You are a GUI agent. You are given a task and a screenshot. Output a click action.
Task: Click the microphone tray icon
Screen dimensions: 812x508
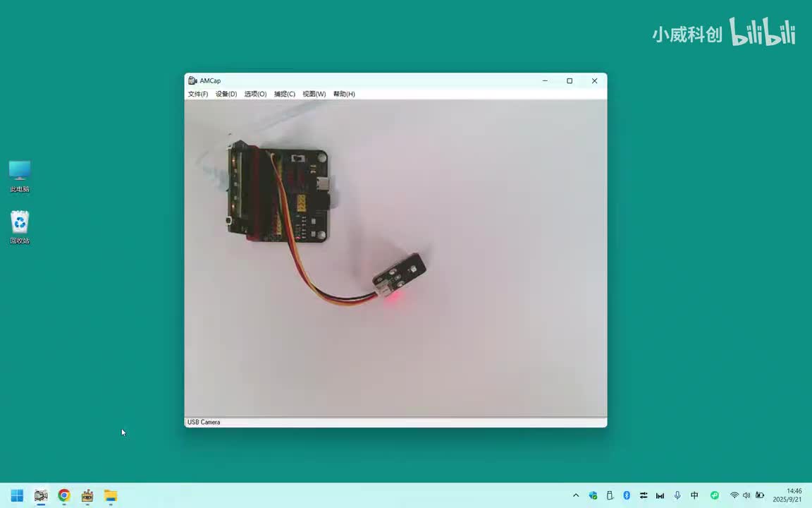[x=677, y=495]
